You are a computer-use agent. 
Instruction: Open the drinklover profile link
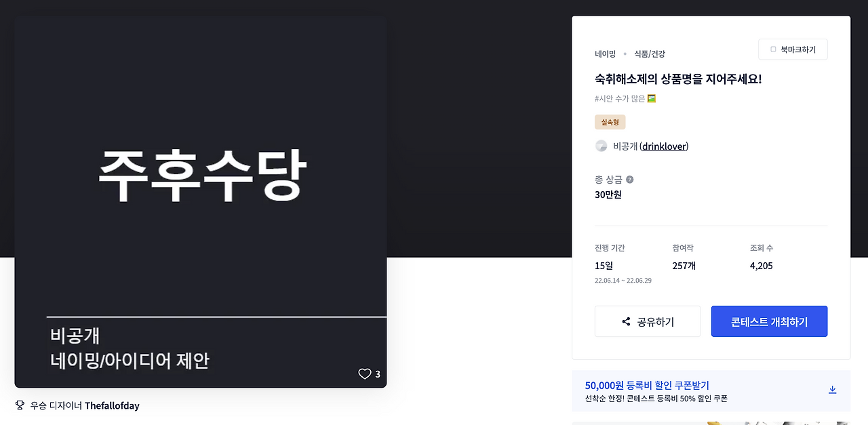coord(664,146)
